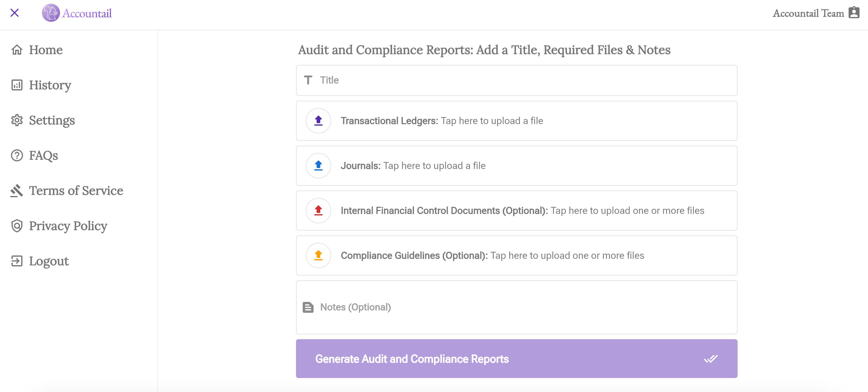
Task: Tap the blue Journals upload icon
Action: tap(318, 165)
